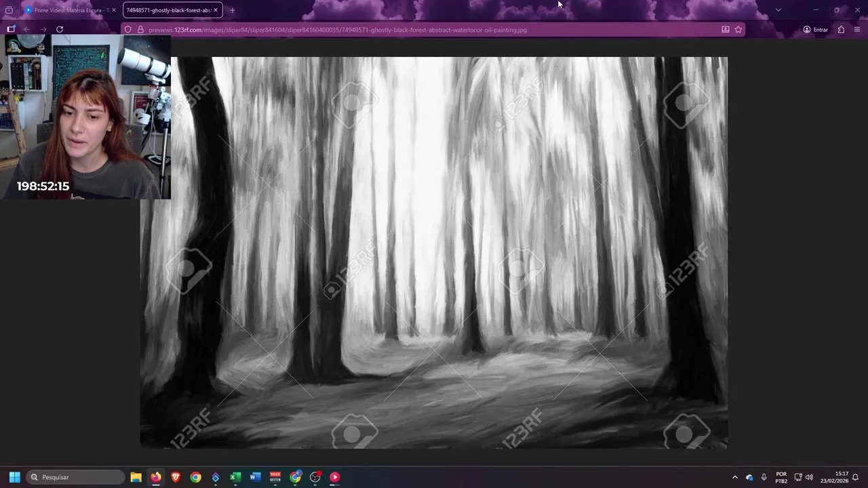Click the microphone tray icon
868x488 pixels.
pyautogui.click(x=764, y=477)
